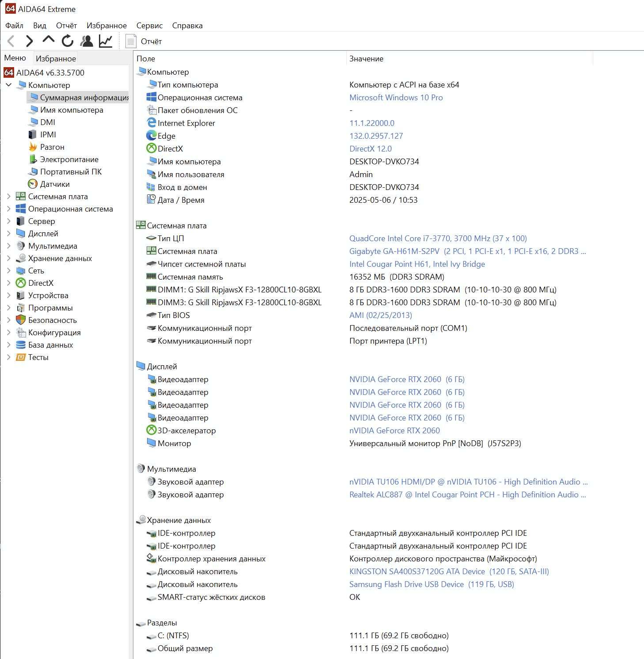The image size is (644, 659).
Task: Select the DIMM1: G Skill RipjawsX row
Action: [351, 289]
